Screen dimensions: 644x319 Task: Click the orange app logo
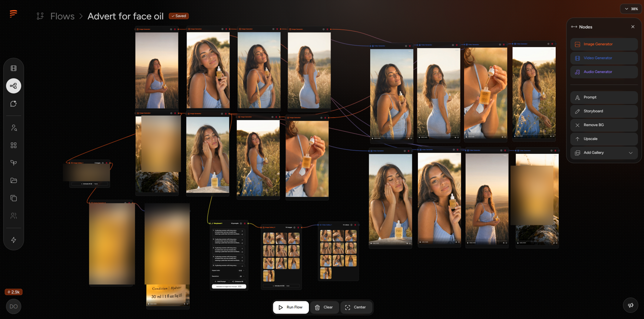click(13, 14)
